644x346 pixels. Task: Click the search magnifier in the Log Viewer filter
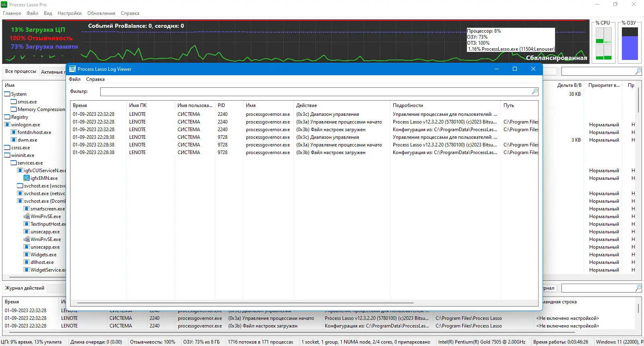click(535, 91)
